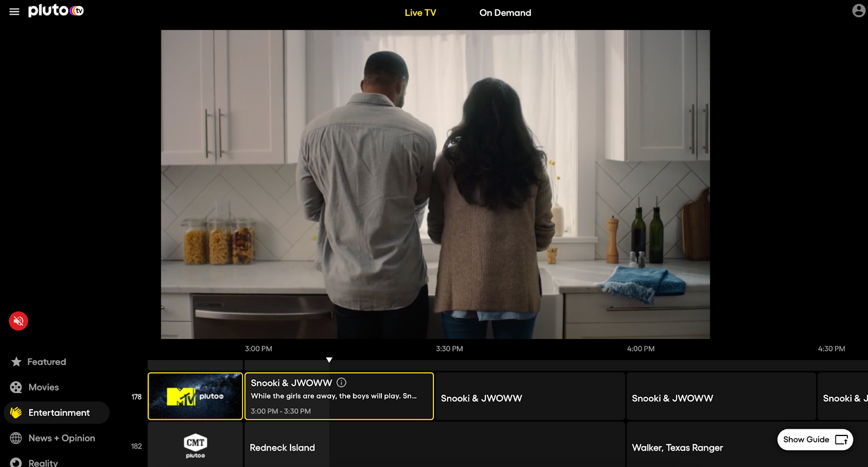The image size is (868, 467).
Task: Open Redneck Island program
Action: [x=435, y=445]
